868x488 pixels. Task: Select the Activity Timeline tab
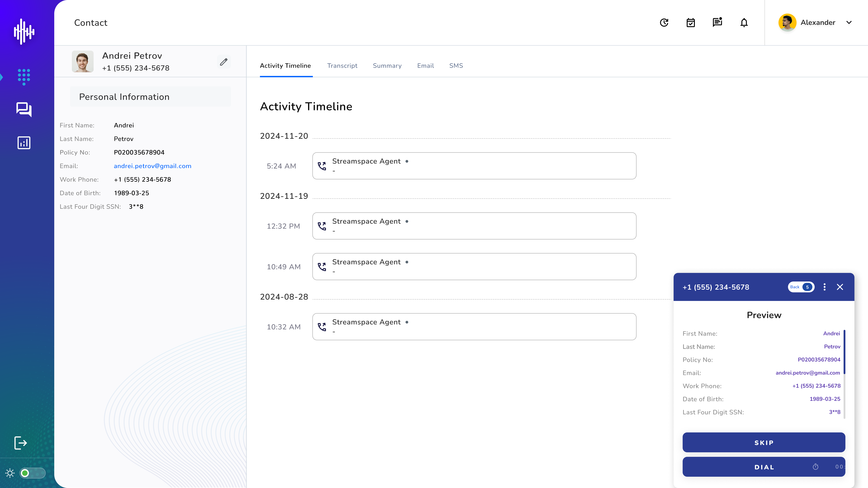pyautogui.click(x=285, y=66)
